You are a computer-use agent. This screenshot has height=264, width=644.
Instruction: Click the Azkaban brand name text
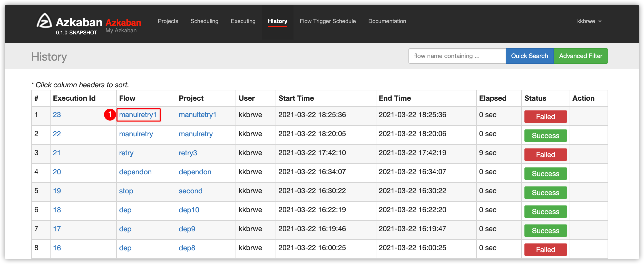79,22
